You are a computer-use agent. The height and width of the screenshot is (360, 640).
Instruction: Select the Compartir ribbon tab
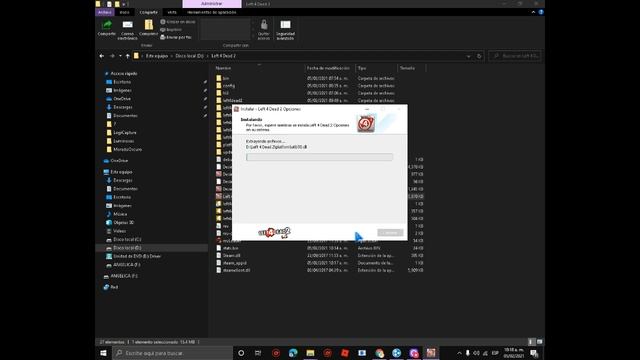(149, 12)
